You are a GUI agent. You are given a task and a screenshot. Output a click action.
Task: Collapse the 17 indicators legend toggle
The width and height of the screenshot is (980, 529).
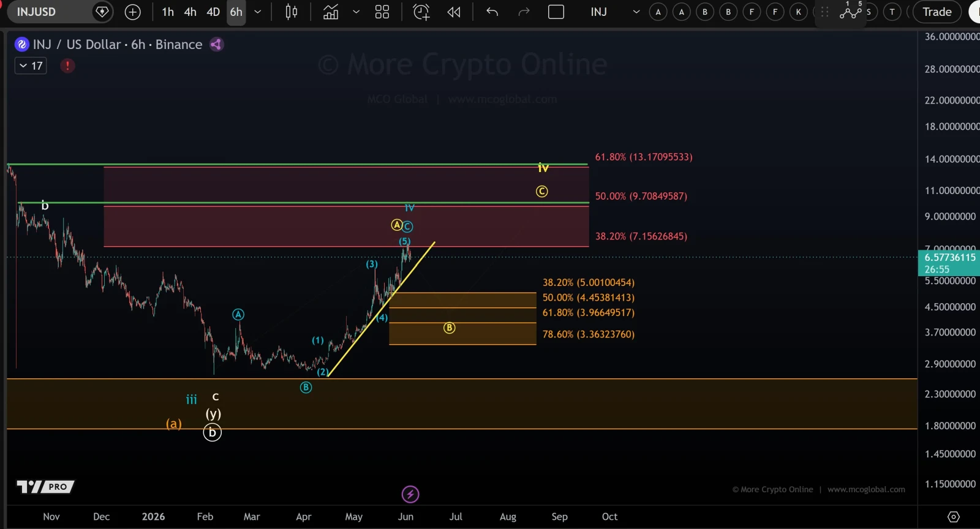[31, 66]
